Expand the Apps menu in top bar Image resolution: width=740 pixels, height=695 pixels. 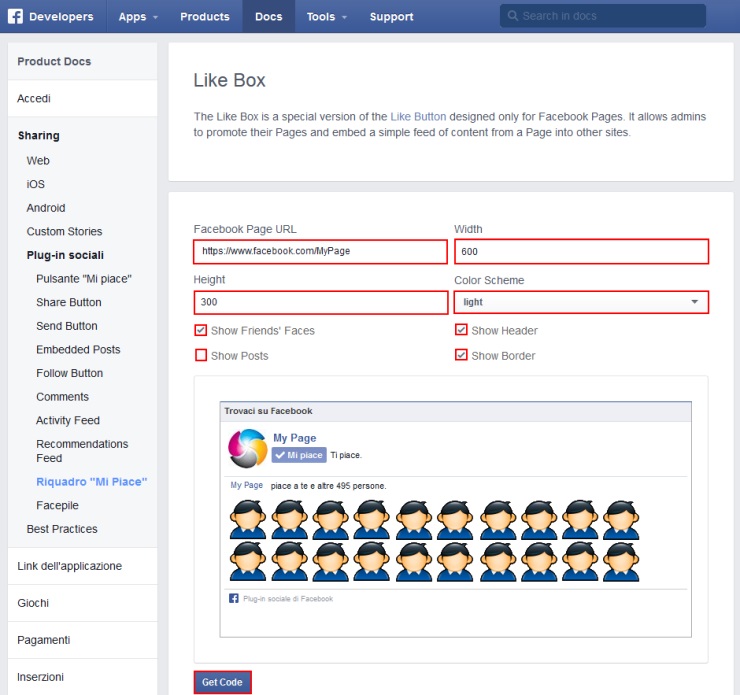(x=138, y=16)
